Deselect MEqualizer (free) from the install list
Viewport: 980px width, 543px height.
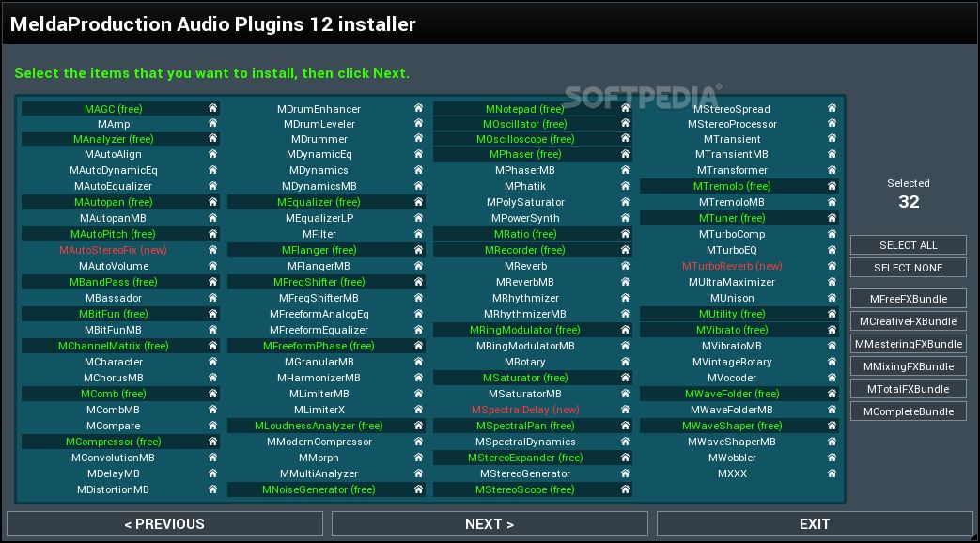coord(319,203)
